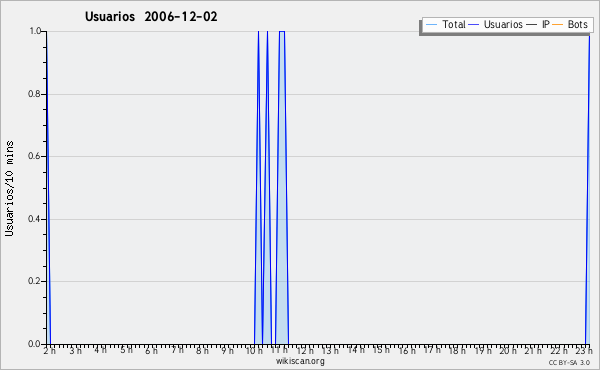
Task: Click the 22 h x-axis label
Action: (x=559, y=350)
